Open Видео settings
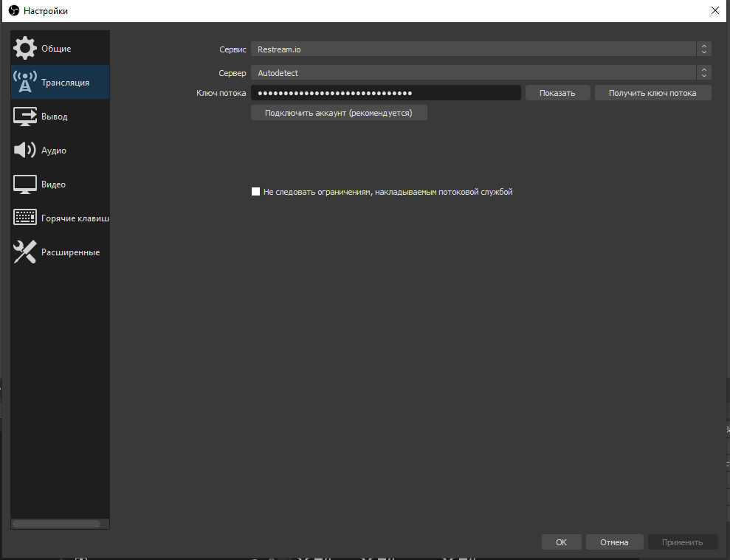Viewport: 730px width, 560px height. (60, 184)
